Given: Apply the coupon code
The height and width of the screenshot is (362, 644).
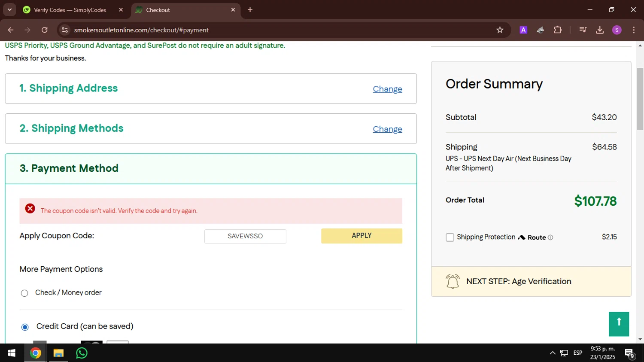Looking at the screenshot, I should (361, 236).
